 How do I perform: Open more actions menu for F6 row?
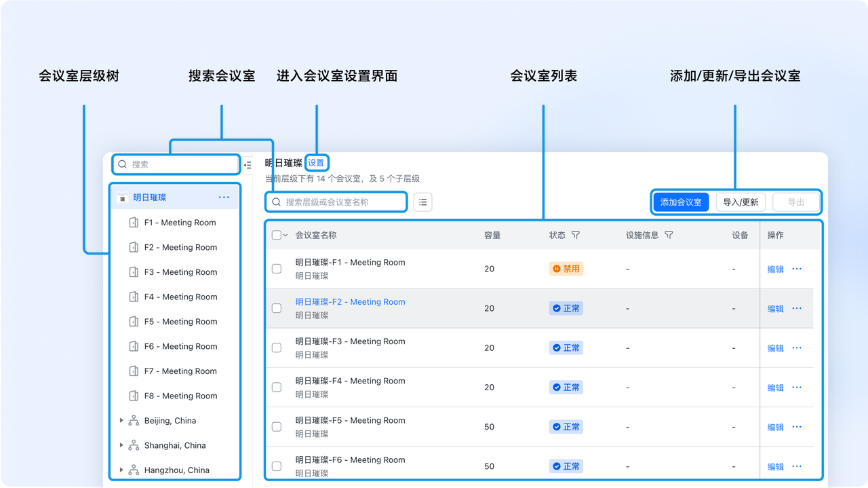click(x=797, y=467)
